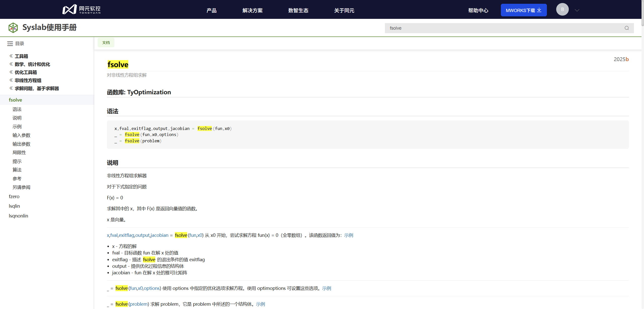This screenshot has height=309, width=644.
Task: Click the 函数库: TyOptimization heading
Action: (x=139, y=92)
